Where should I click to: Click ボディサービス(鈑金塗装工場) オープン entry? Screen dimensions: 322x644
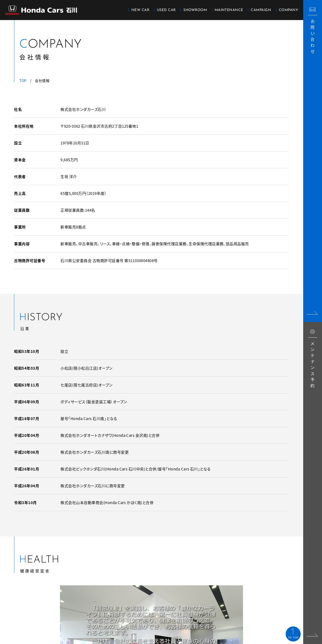pos(94,402)
